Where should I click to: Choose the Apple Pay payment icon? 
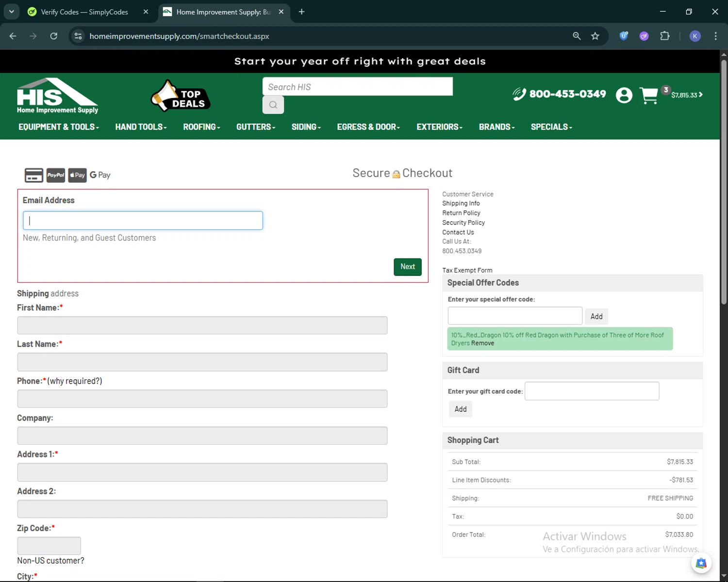click(77, 175)
